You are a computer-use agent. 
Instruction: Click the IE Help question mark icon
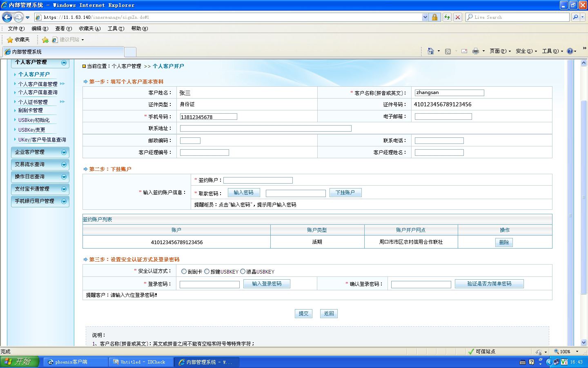coord(570,51)
